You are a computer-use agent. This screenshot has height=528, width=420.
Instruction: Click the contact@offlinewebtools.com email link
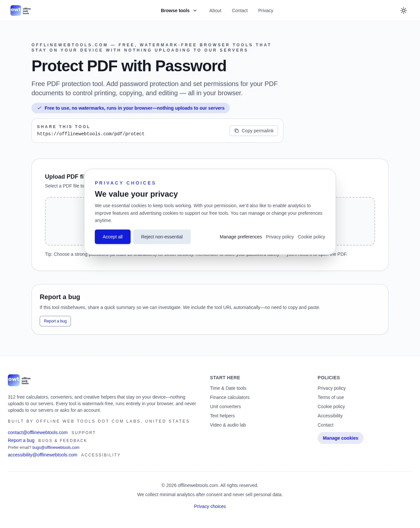pos(38,432)
